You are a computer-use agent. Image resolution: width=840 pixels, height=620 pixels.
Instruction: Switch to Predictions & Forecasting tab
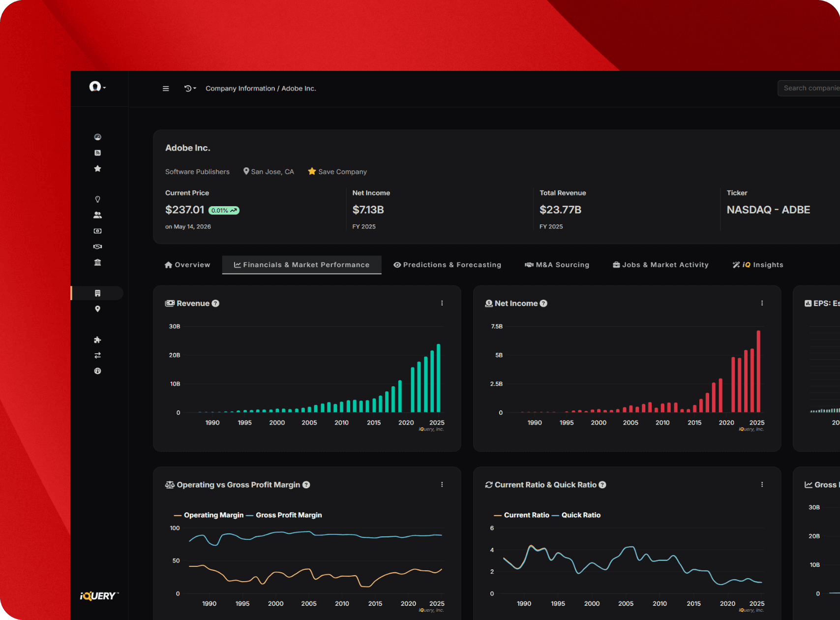[x=447, y=265]
